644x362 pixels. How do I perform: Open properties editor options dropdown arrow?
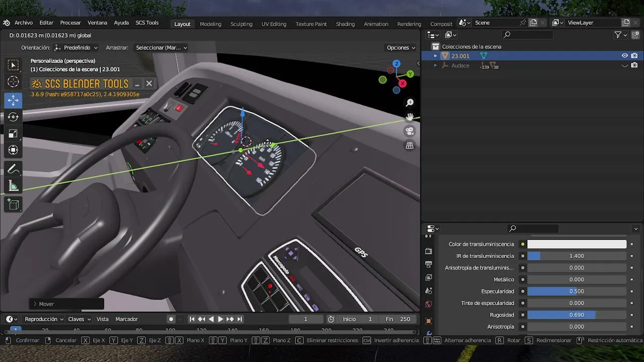(x=636, y=229)
